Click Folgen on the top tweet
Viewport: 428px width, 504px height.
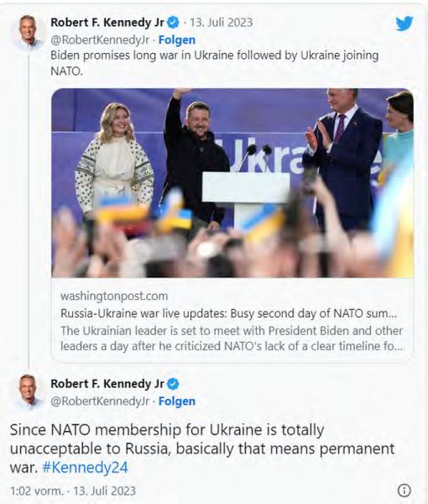pos(177,39)
